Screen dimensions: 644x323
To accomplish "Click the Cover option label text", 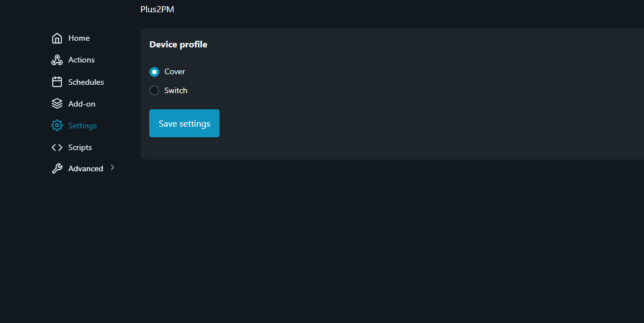I will point(174,71).
